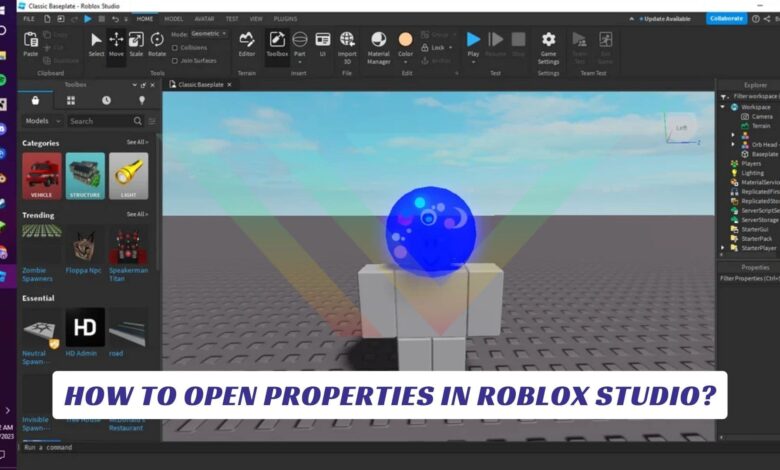The image size is (780, 470).
Task: Click the undo arrow in quick access bar
Action: [x=115, y=19]
